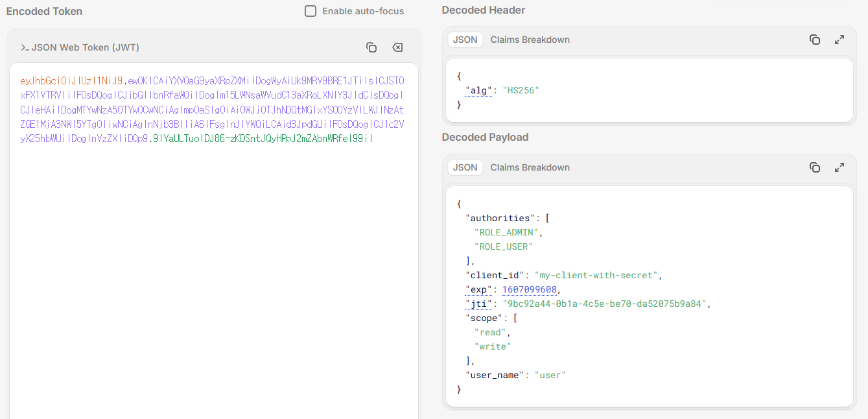Image resolution: width=868 pixels, height=419 pixels.
Task: Click the "my-client-with-secret" value
Action: pos(596,275)
